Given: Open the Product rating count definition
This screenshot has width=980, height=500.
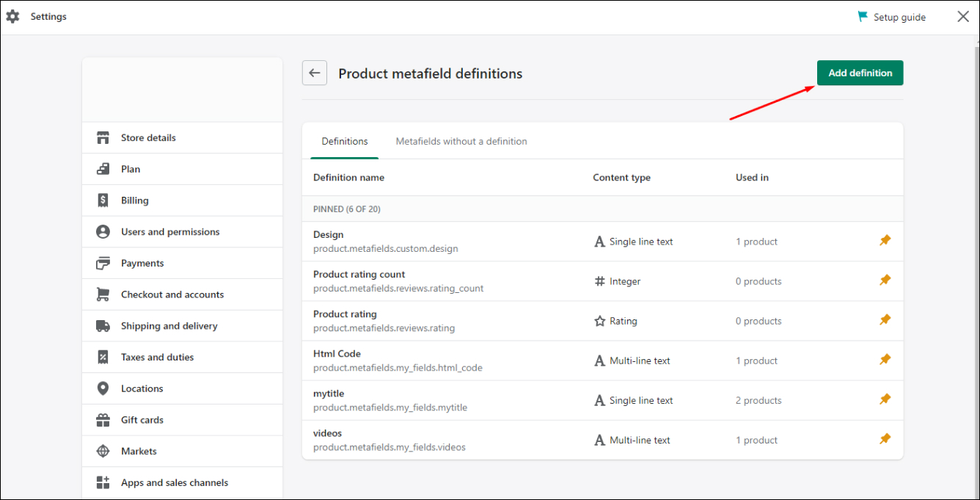Looking at the screenshot, I should click(602, 281).
